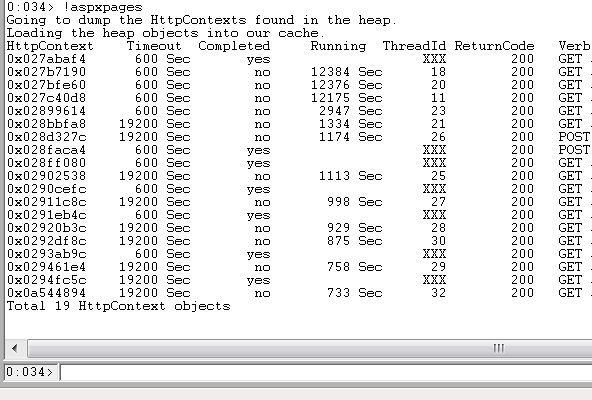Click the 0:034> prompt label
This screenshot has width=592, height=400.
coord(30,372)
